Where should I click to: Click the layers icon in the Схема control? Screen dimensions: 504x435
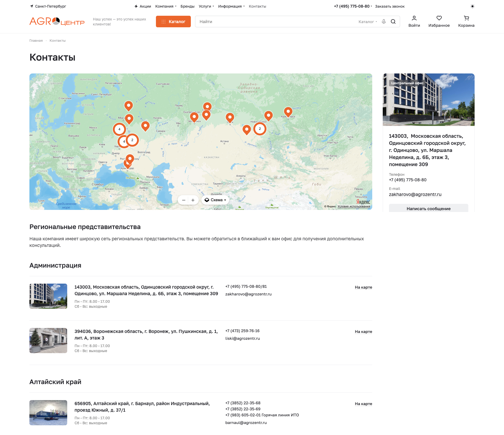(207, 200)
